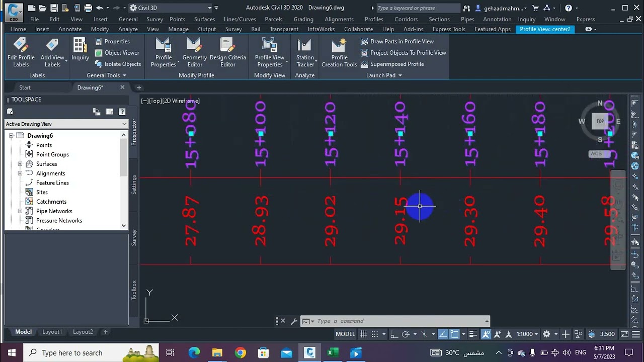Viewport: 644px width, 362px height.
Task: Toggle snap mode dots
Action: click(375, 334)
